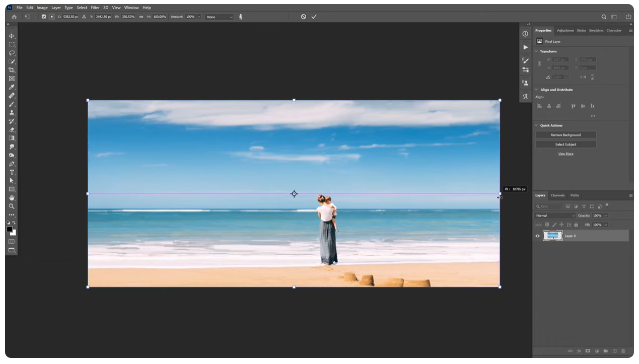Delete layer using the trash icon
This screenshot has height=364, width=639.
tap(623, 351)
